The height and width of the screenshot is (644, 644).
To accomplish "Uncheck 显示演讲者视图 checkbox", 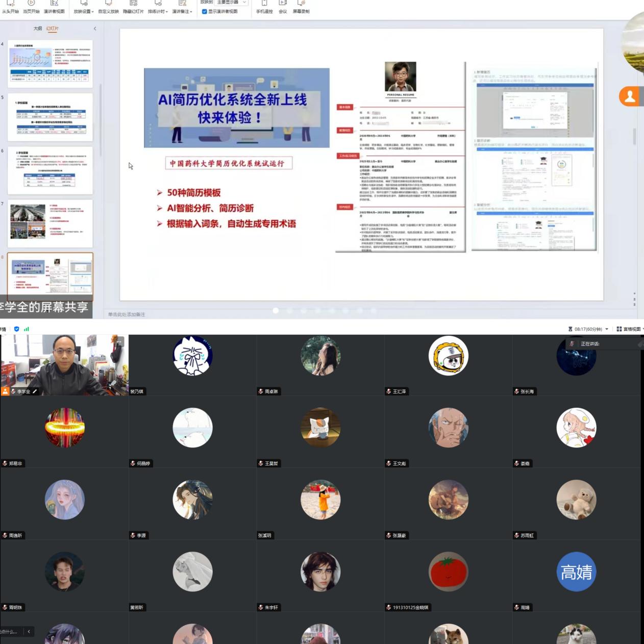I will coord(205,11).
